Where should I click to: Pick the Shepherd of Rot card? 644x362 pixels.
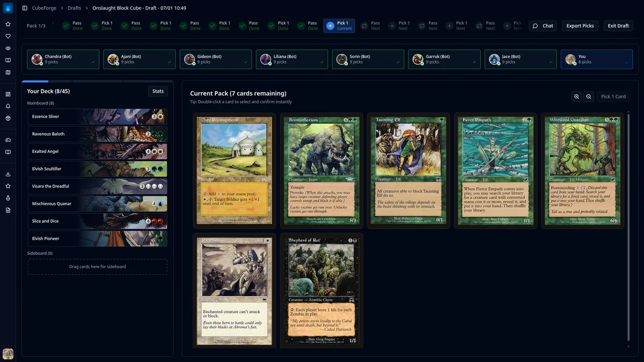tap(321, 291)
